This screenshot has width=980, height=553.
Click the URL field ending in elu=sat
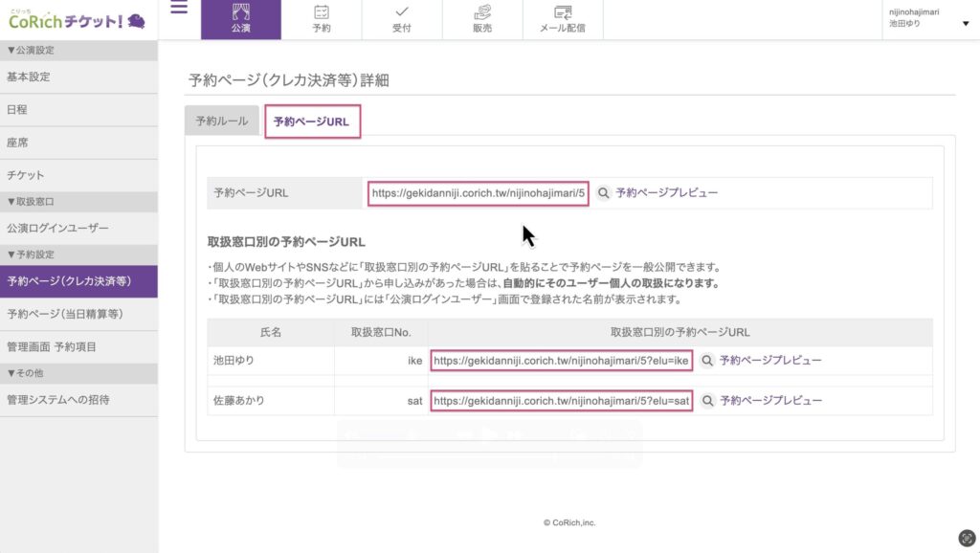(561, 401)
